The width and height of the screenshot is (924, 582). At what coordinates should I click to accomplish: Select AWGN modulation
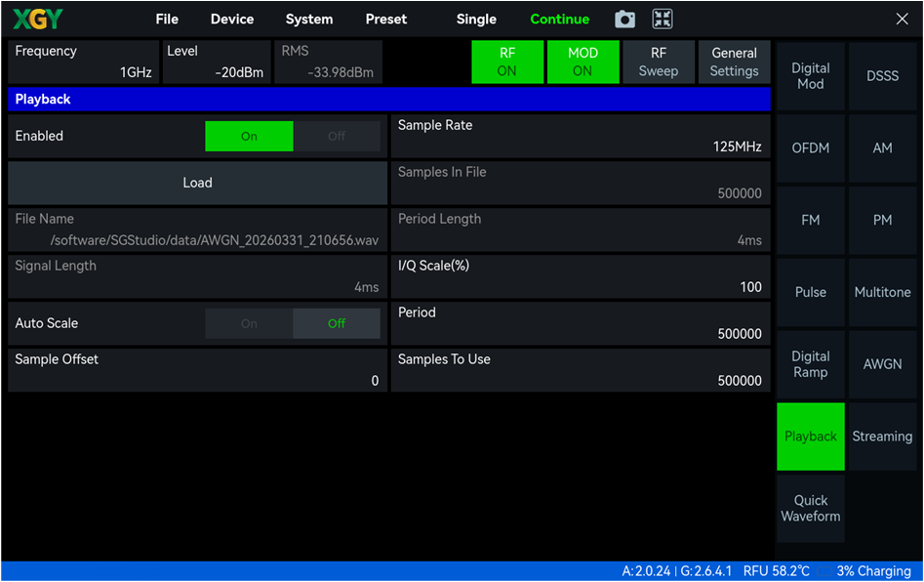coord(882,364)
